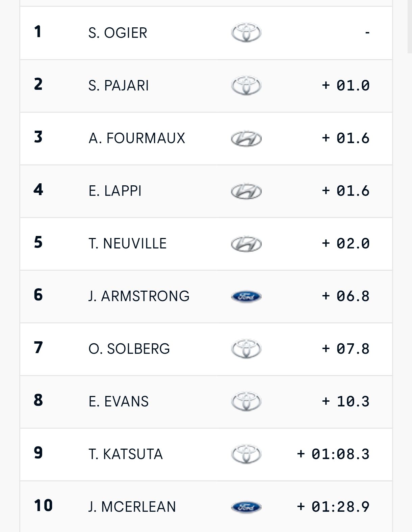Open A. Fourmaux driver entry
The width and height of the screenshot is (412, 532).
[x=137, y=138]
